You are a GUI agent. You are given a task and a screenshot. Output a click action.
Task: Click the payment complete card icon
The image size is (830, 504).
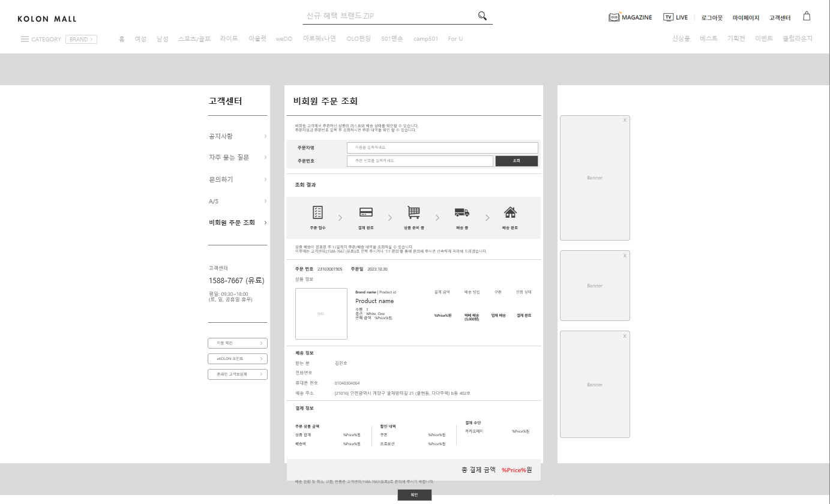point(365,212)
